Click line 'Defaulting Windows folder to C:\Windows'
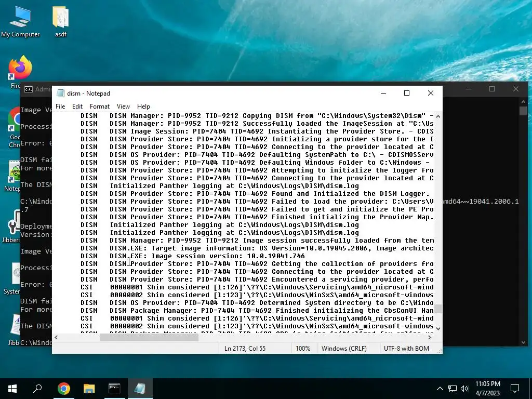532x399 pixels. [x=270, y=162]
